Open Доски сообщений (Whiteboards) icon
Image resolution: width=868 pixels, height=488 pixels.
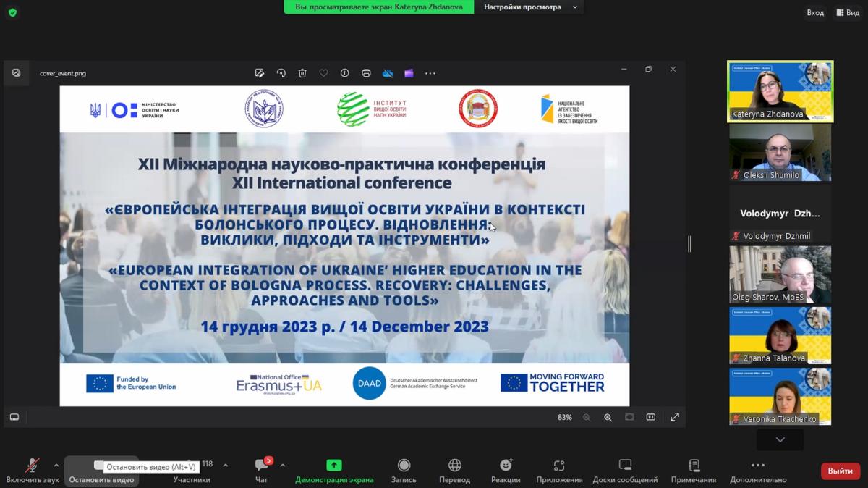point(625,466)
